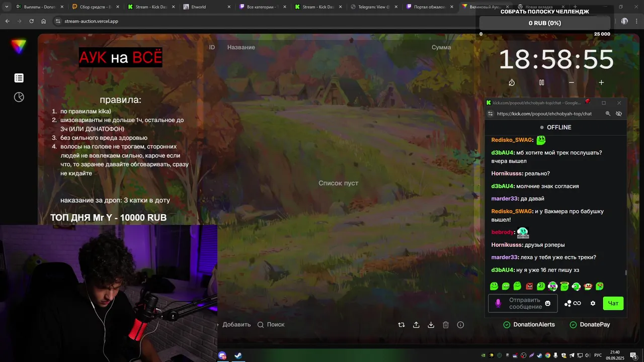
Task: Click the 0 RUB (0%) challenge progress bar
Action: (x=545, y=23)
